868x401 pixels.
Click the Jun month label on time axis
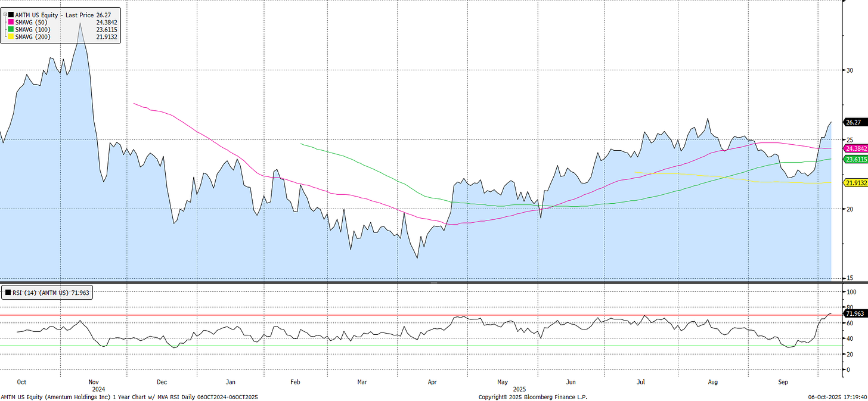tap(571, 381)
